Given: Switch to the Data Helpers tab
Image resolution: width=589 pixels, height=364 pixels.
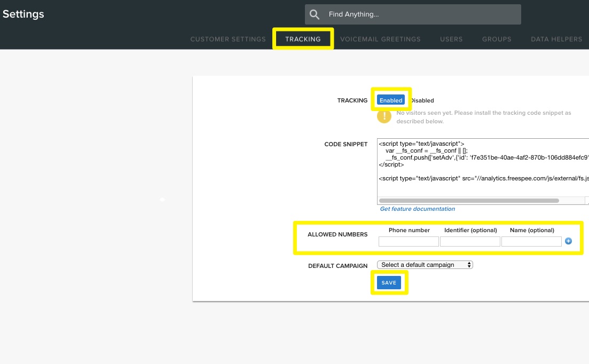Looking at the screenshot, I should pyautogui.click(x=556, y=39).
